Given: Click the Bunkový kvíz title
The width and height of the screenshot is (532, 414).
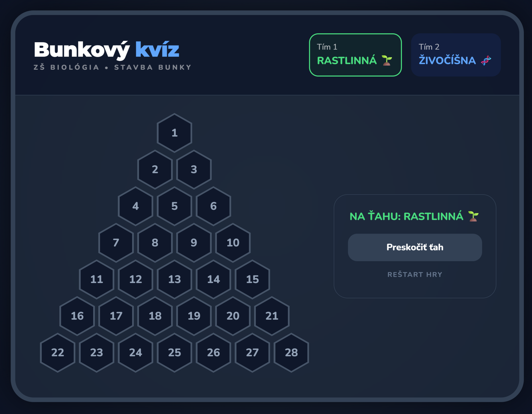Looking at the screenshot, I should [x=106, y=50].
